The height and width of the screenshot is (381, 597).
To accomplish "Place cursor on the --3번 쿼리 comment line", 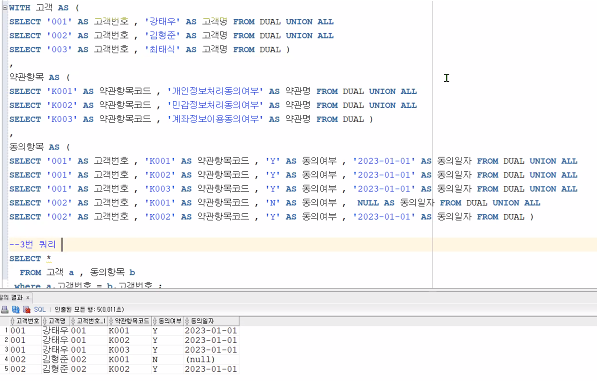I will click(33, 244).
